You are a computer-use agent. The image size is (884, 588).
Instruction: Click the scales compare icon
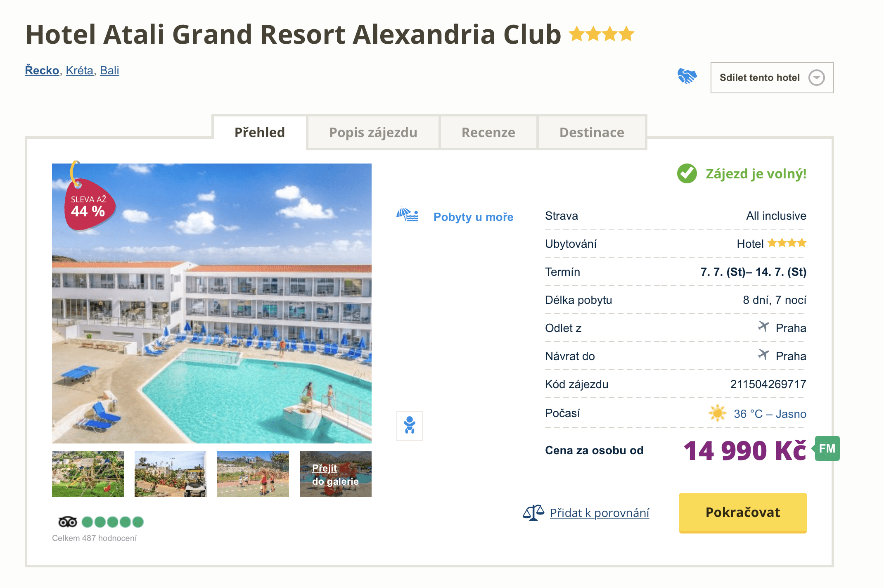(533, 513)
